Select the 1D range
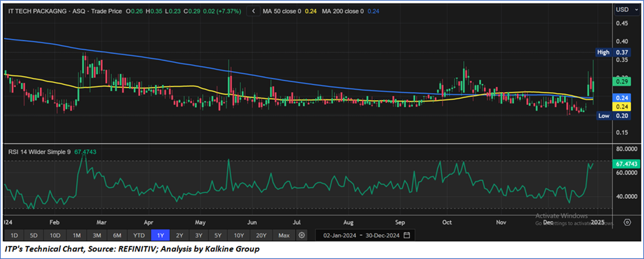644x259 pixels. pos(14,235)
